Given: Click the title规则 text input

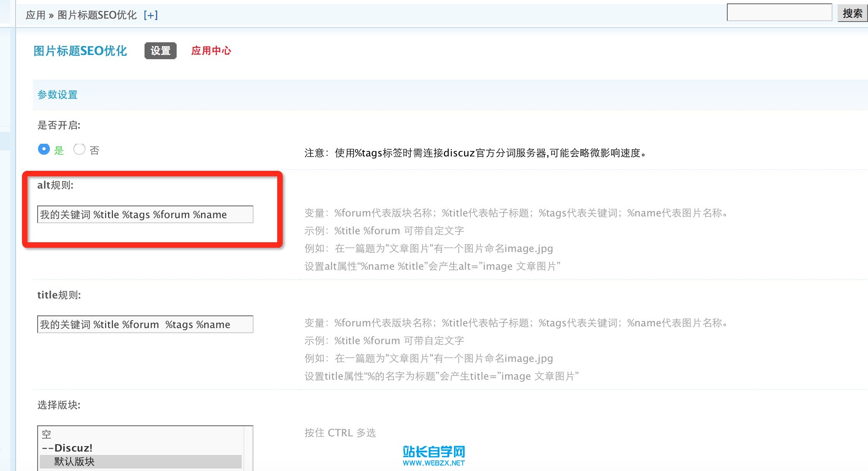Looking at the screenshot, I should pyautogui.click(x=145, y=324).
